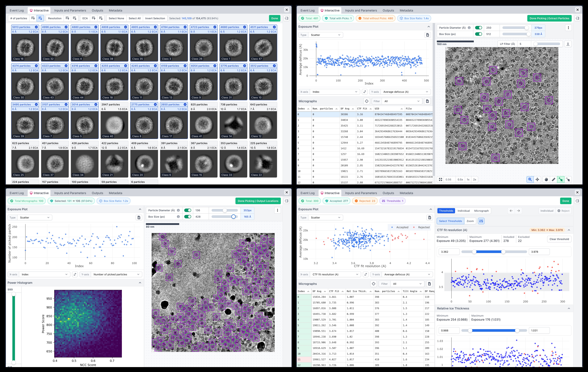Open three-dot options menu in top-right picker

(x=568, y=28)
